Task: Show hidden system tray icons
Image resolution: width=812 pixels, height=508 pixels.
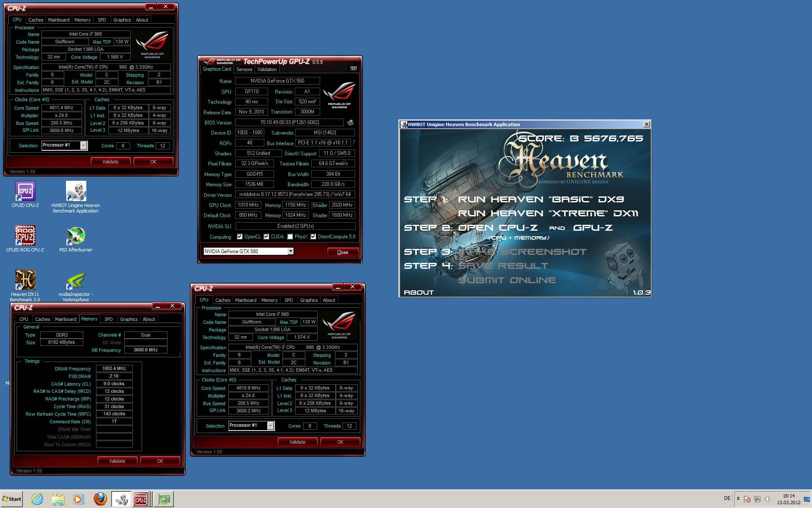Action: (x=738, y=499)
